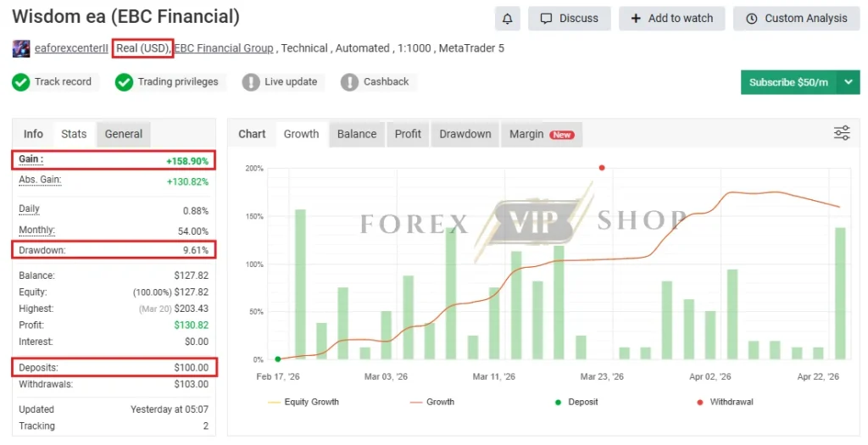Select the Chart tab label
Screen dimensions: 868x445
click(x=252, y=134)
